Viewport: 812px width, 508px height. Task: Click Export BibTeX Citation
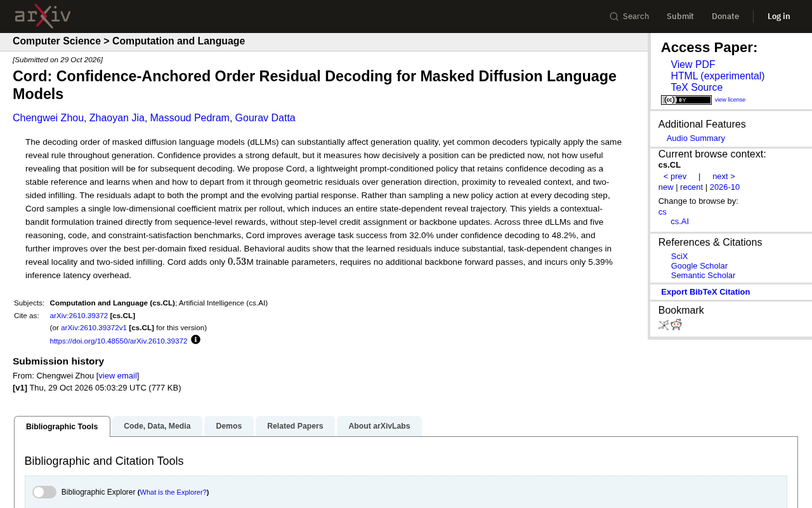click(x=705, y=292)
